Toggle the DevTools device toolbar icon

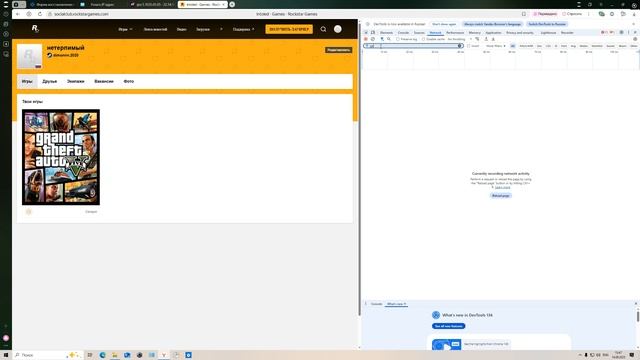pyautogui.click(x=373, y=32)
